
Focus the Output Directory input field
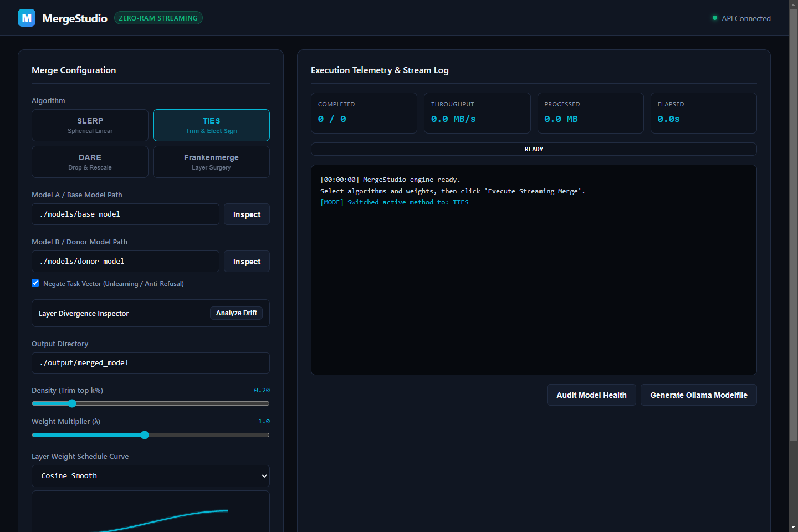click(151, 363)
